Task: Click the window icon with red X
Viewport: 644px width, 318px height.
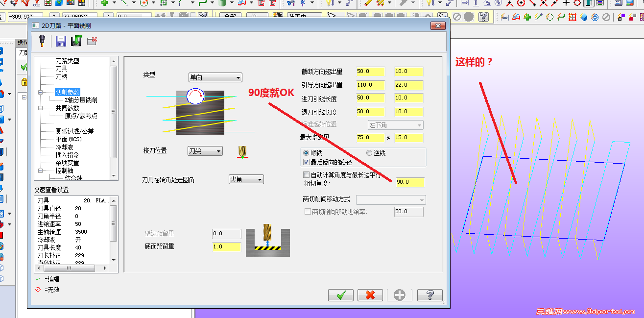Action: 92,41
